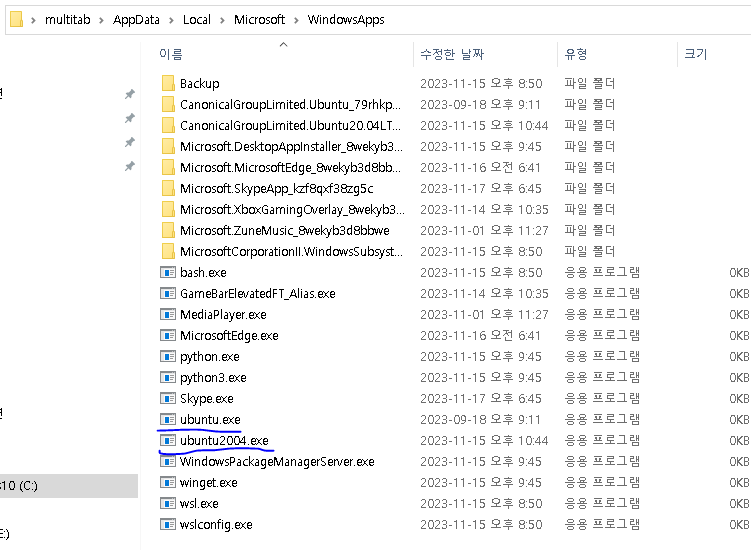Sort by the 이름 column header

click(283, 54)
